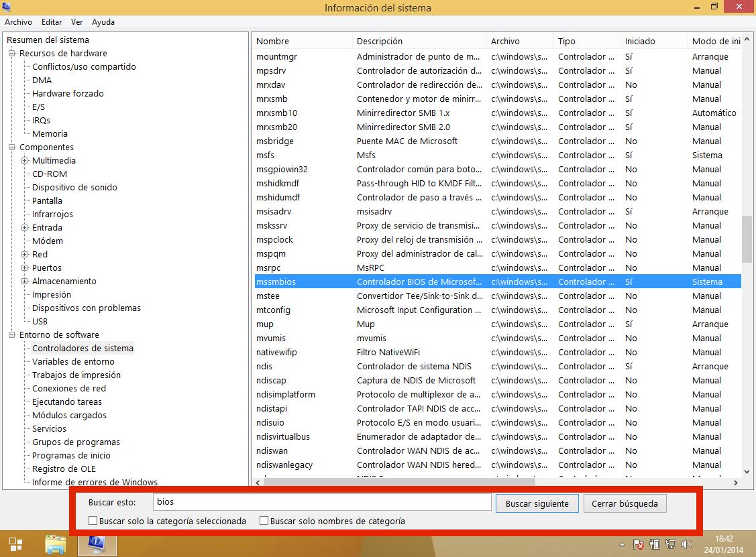This screenshot has width=756, height=557.
Task: Expand the Almacenamiento tree node
Action: 25,281
